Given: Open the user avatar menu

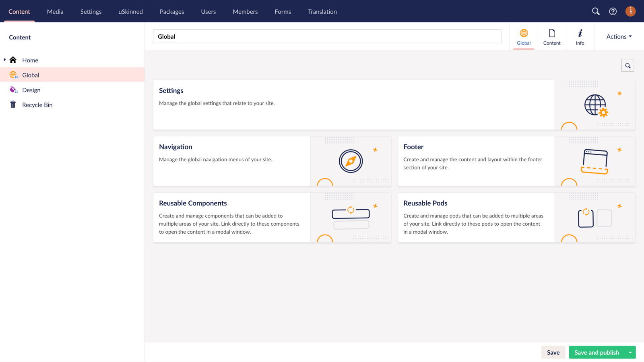Looking at the screenshot, I should [630, 11].
